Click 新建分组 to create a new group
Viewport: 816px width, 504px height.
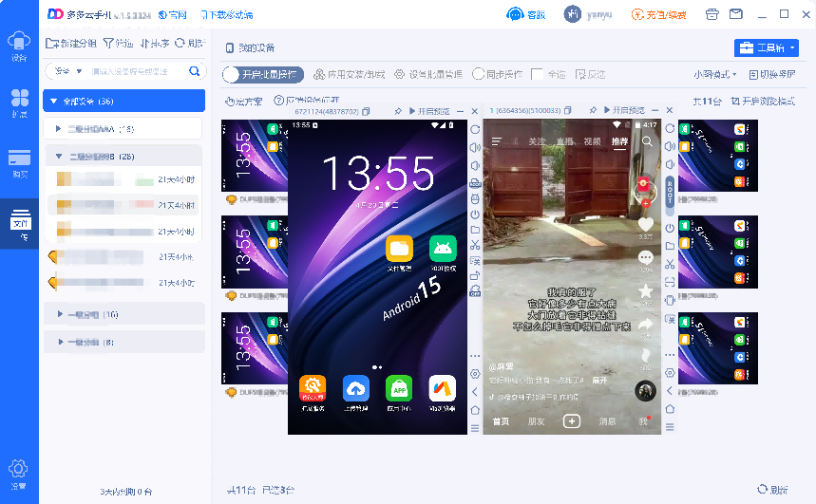click(71, 43)
